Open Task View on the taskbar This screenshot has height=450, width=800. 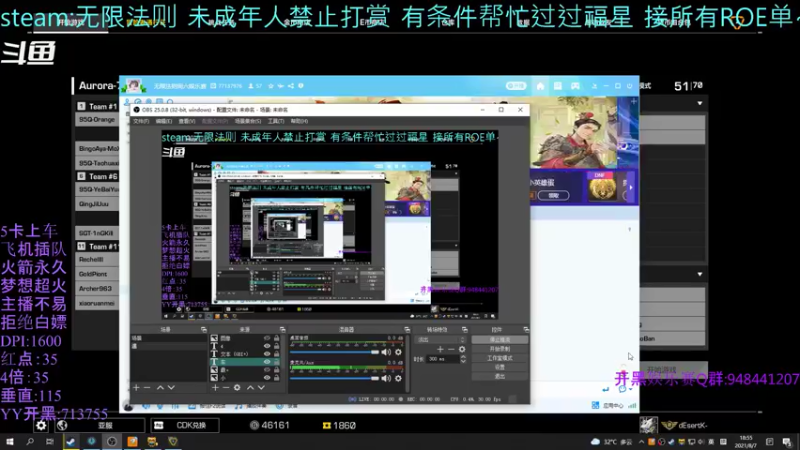[49, 442]
